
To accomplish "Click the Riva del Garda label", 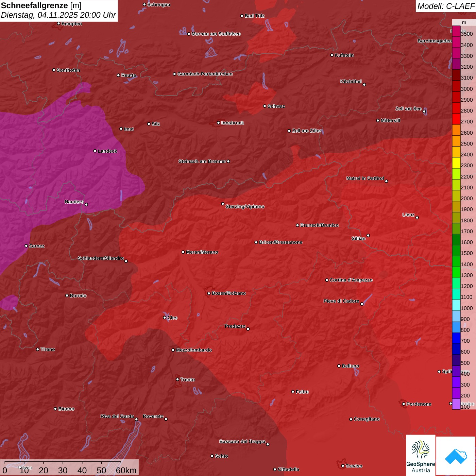I will (x=117, y=416).
